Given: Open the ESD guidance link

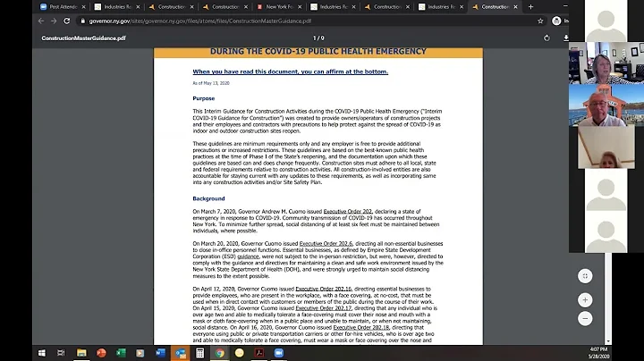Looking at the screenshot, I should click(248, 256).
